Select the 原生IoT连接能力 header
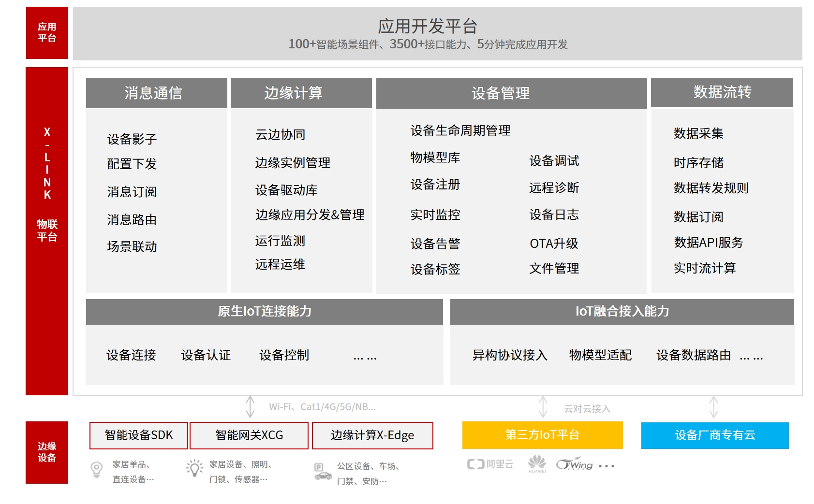 265,312
